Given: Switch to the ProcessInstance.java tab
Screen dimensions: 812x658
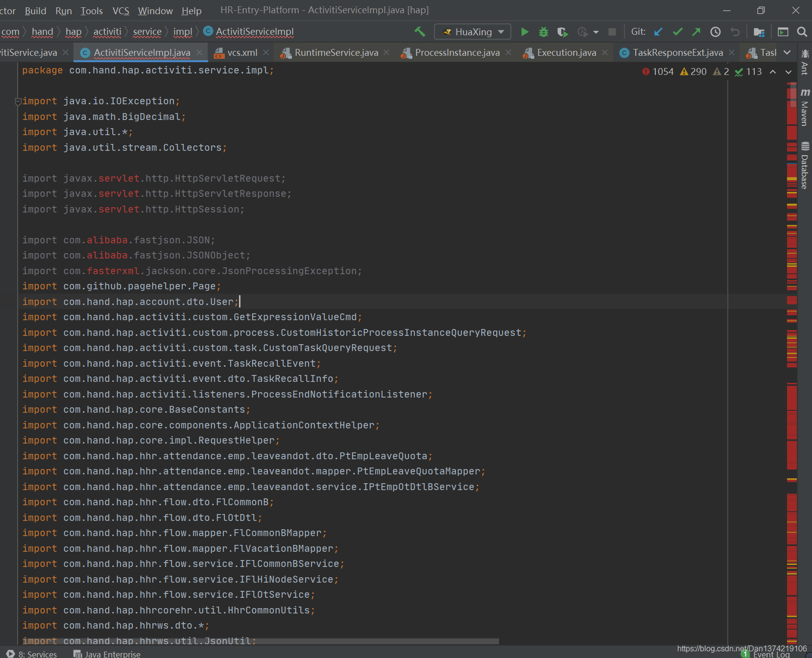Looking at the screenshot, I should pos(457,53).
